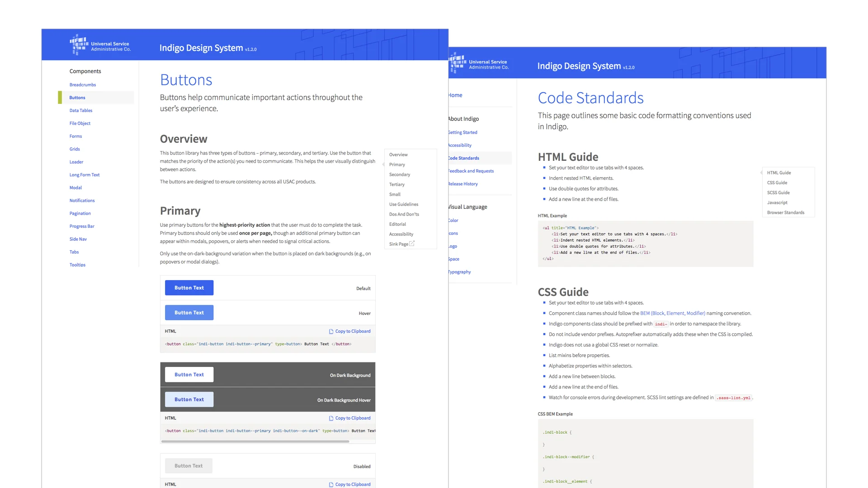Select Data Tables in sidebar

(x=81, y=110)
